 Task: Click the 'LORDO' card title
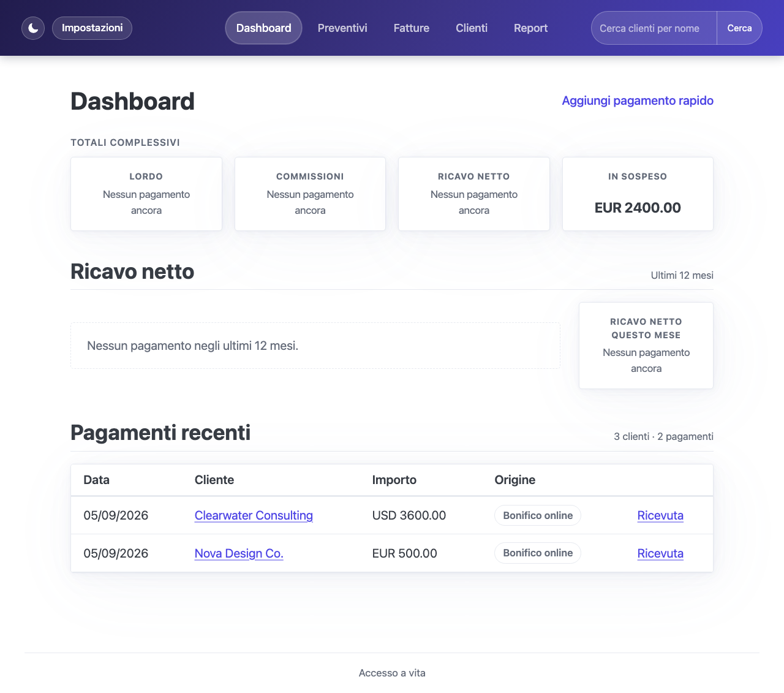[x=146, y=176]
